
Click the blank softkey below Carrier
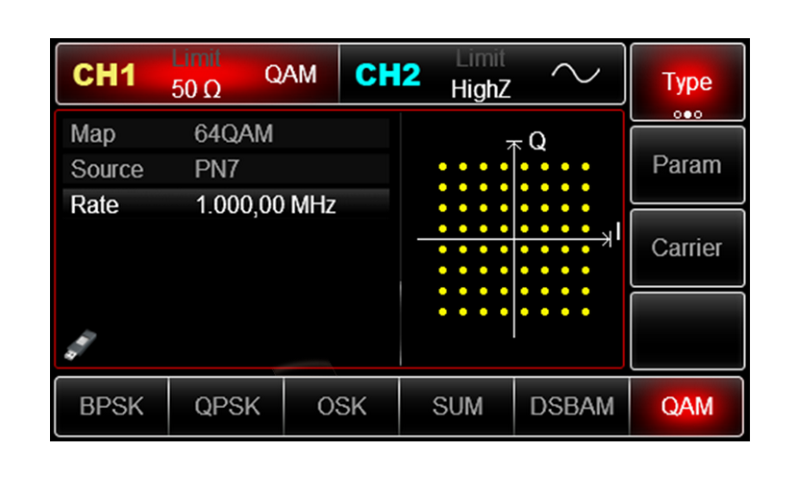coord(686,330)
